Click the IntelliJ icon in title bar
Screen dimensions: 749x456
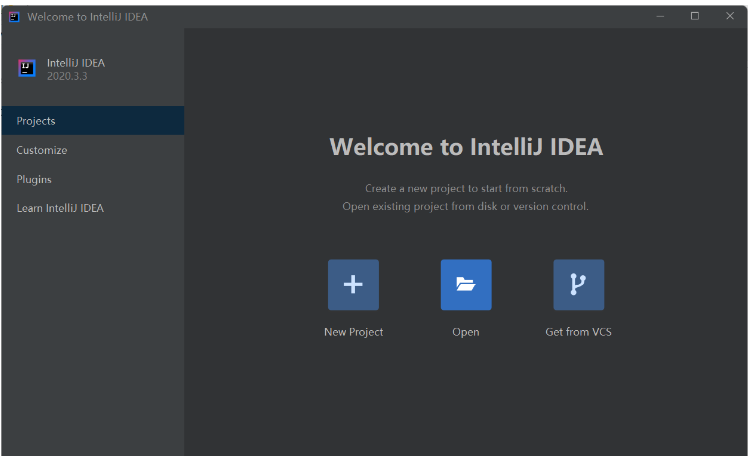coord(14,17)
